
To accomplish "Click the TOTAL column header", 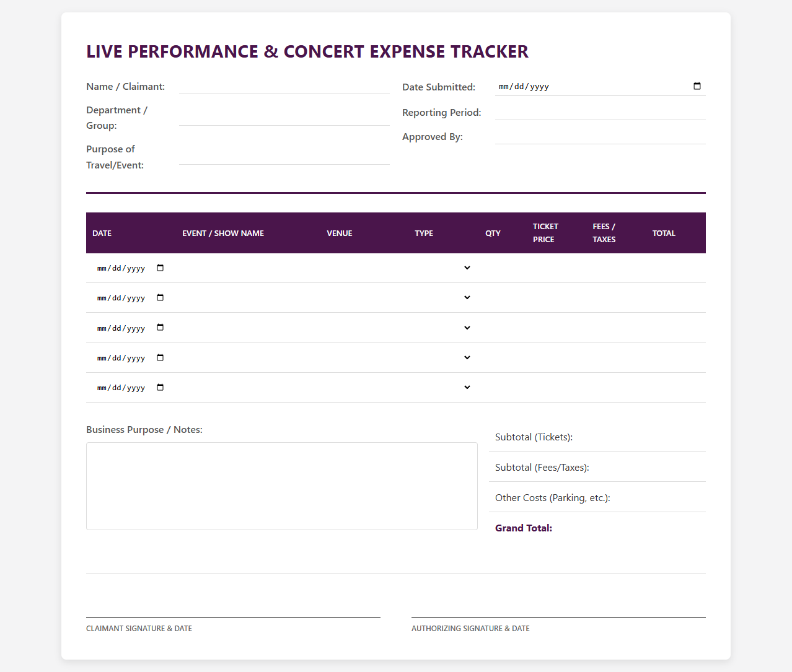I will pyautogui.click(x=664, y=233).
